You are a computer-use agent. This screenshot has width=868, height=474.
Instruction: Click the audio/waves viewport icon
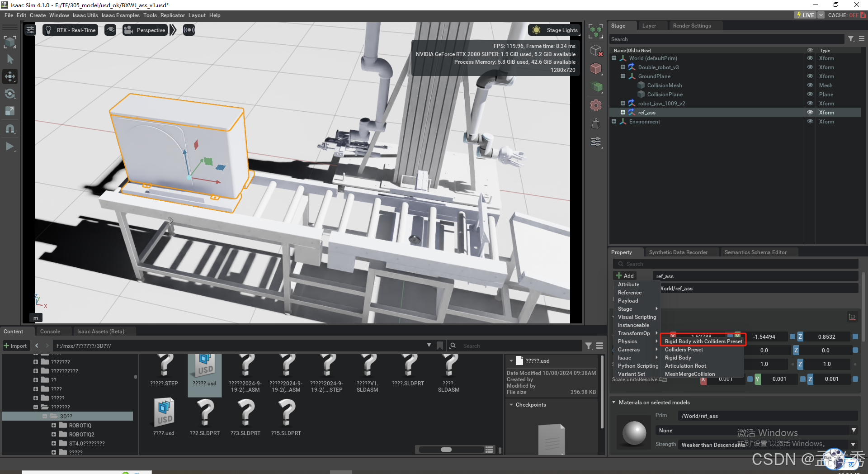[189, 30]
